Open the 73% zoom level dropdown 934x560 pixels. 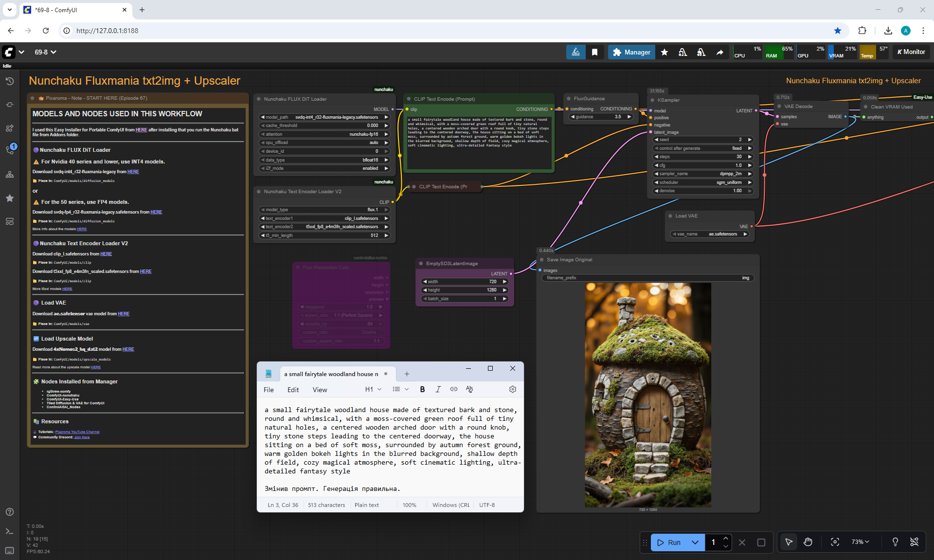(860, 542)
